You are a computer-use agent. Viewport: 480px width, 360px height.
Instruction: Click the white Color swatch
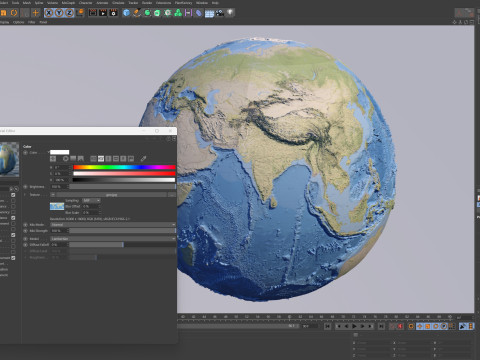pos(59,152)
